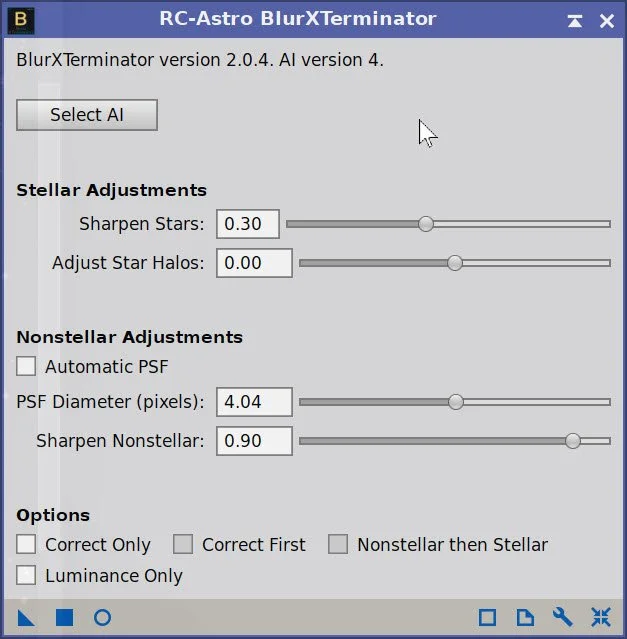Close the BlurXTerminator window
The image size is (627, 639).
(x=607, y=21)
